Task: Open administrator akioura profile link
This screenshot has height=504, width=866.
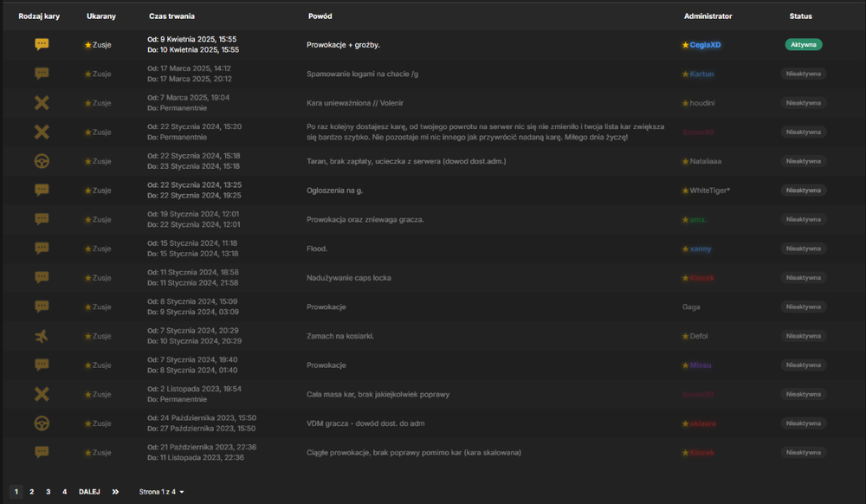Action: click(x=702, y=423)
